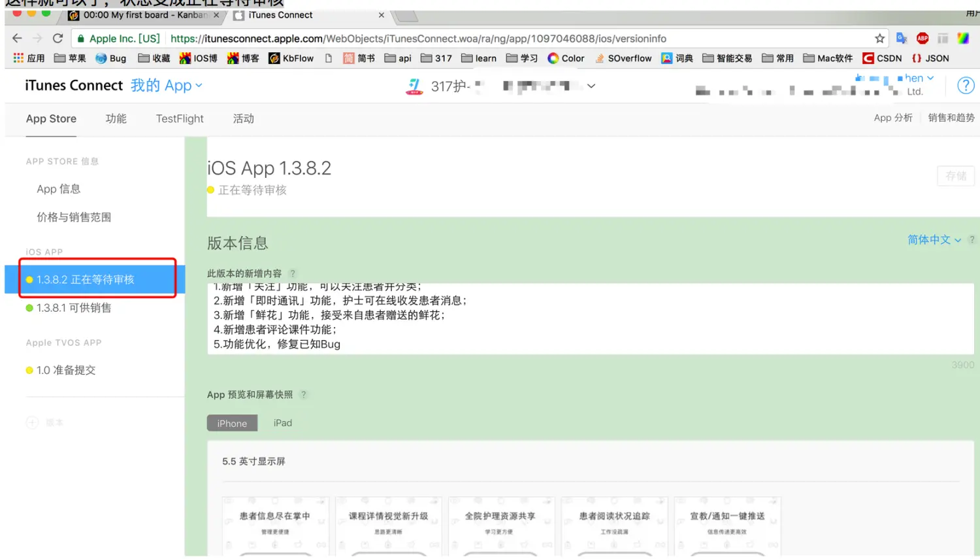Open the 收藏 bookmark folder
The height and width of the screenshot is (559, 980).
154,58
